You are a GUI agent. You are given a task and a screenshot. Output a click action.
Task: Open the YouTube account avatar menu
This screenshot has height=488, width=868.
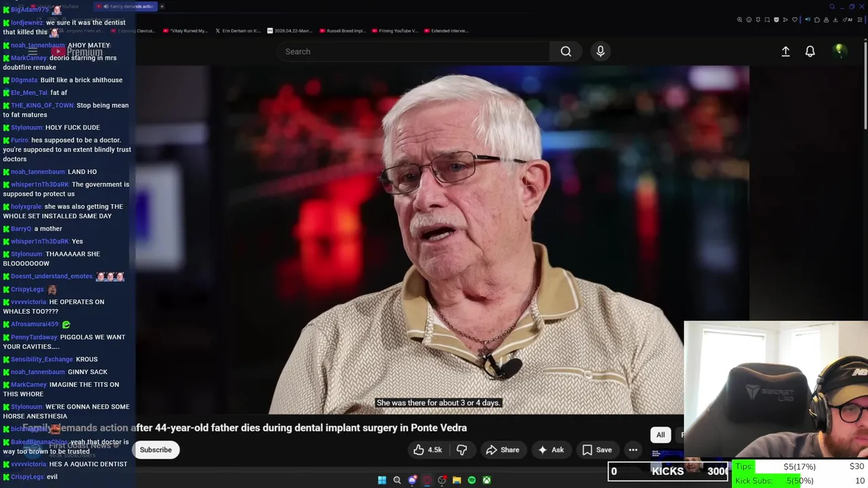click(839, 51)
